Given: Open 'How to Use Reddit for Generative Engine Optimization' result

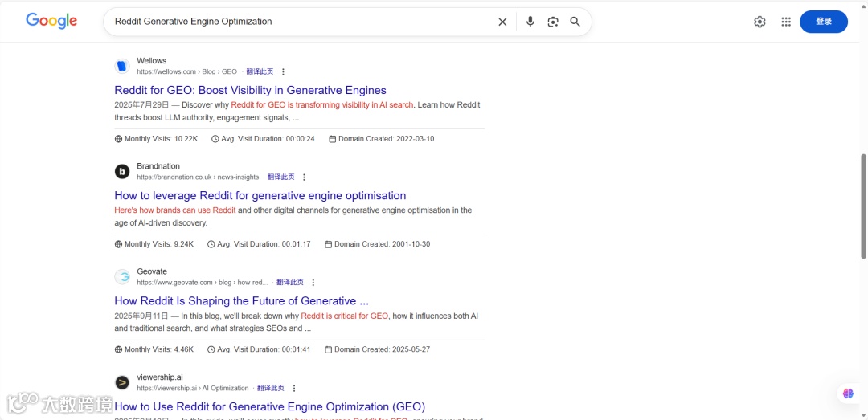Looking at the screenshot, I should (269, 406).
